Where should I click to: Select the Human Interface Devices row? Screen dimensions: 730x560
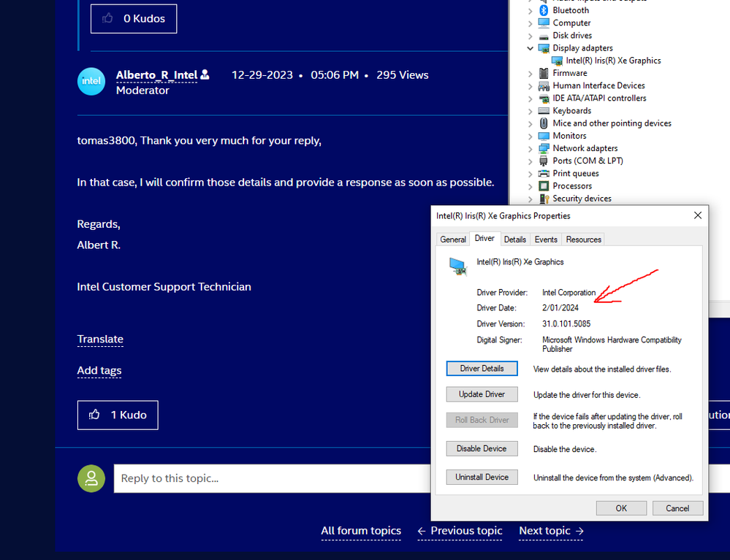[598, 85]
